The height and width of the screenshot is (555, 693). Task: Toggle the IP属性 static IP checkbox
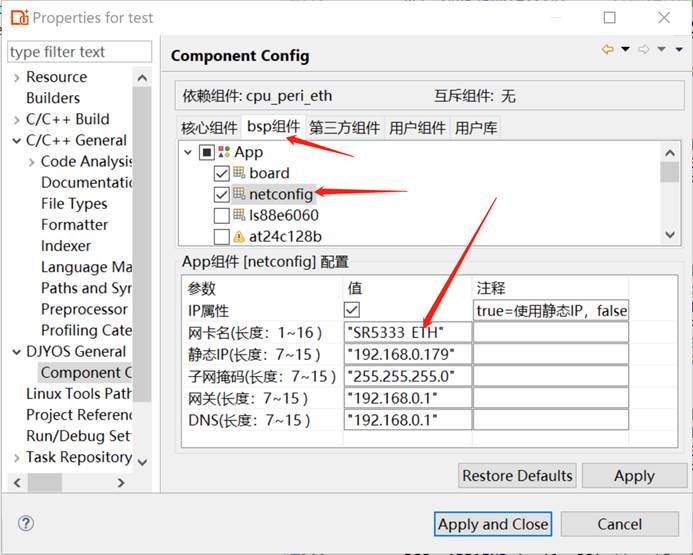(352, 311)
